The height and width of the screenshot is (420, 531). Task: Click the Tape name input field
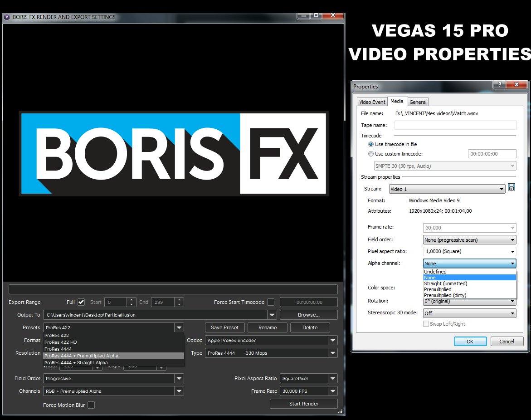455,125
